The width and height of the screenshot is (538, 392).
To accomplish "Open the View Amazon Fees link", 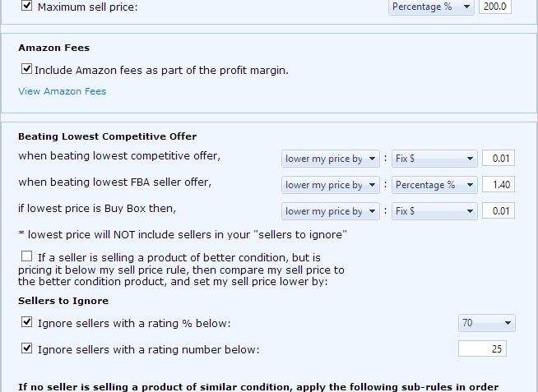I will 62,91.
